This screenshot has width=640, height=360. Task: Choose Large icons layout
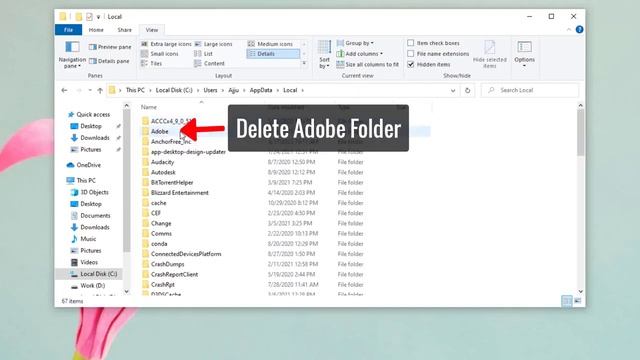coord(213,44)
